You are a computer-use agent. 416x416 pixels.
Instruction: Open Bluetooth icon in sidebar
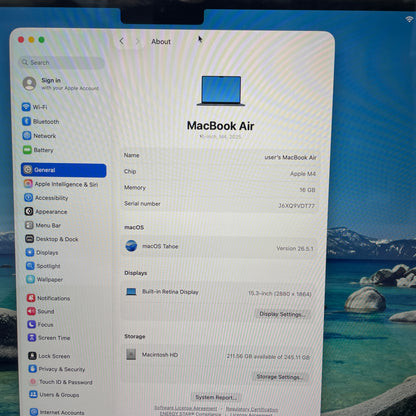pos(26,121)
